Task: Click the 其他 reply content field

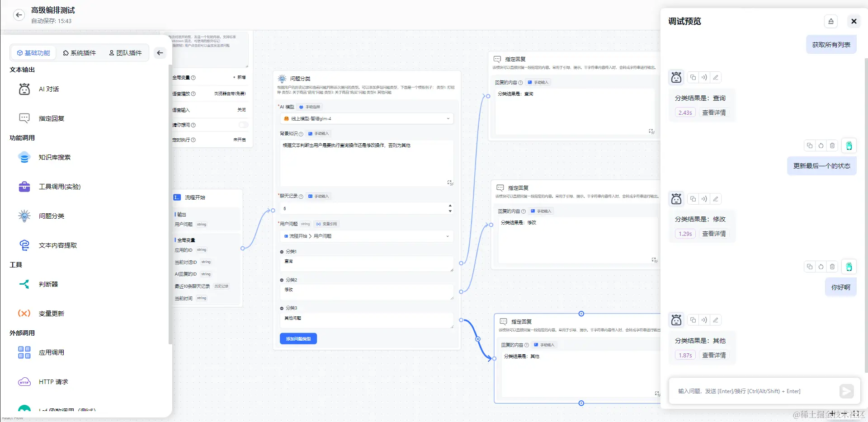Action: pyautogui.click(x=581, y=375)
